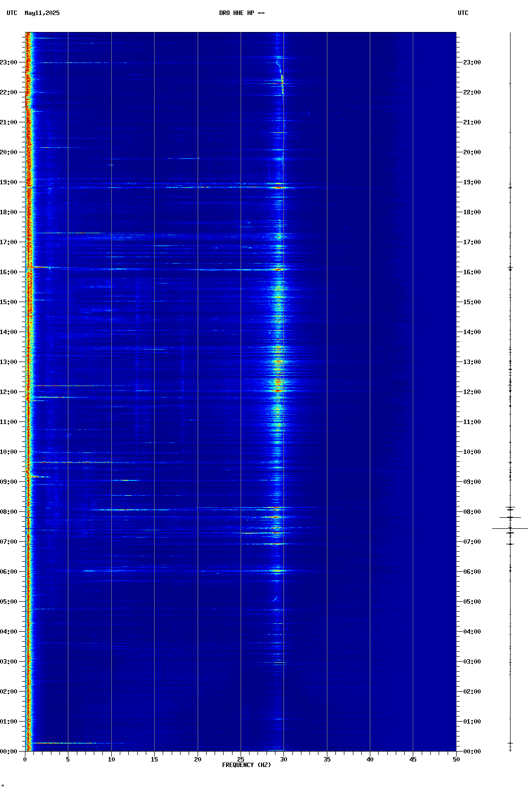Screen dimensions: 532x791
Task: Click the 07:00 label on right time axis
Action: pyautogui.click(x=472, y=542)
